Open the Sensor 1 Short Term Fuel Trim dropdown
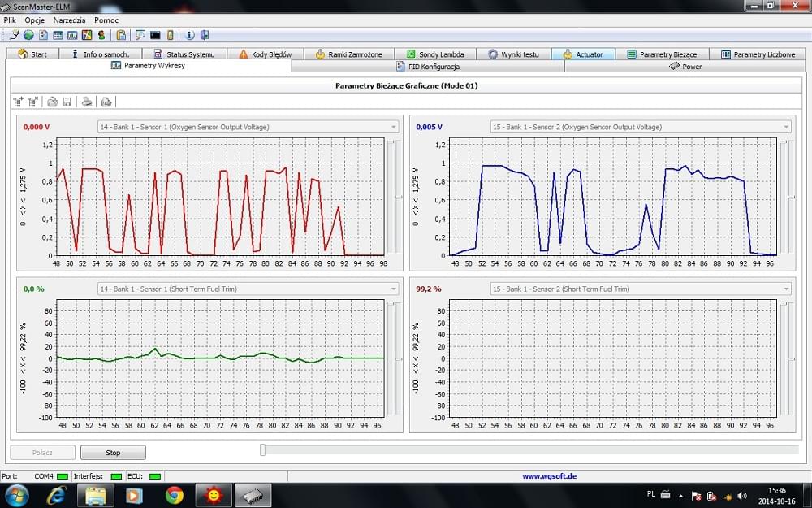The image size is (812, 508). tap(248, 289)
